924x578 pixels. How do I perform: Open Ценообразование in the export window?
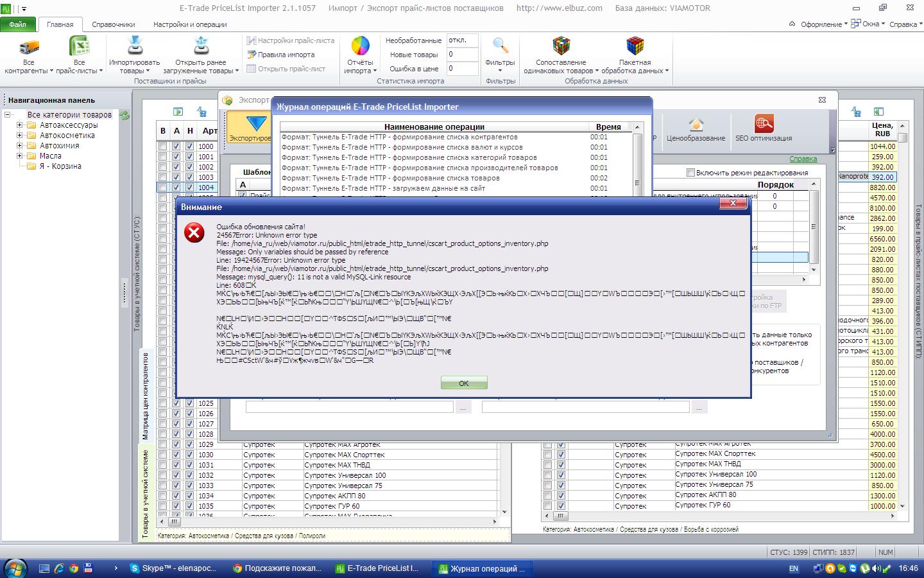[696, 128]
